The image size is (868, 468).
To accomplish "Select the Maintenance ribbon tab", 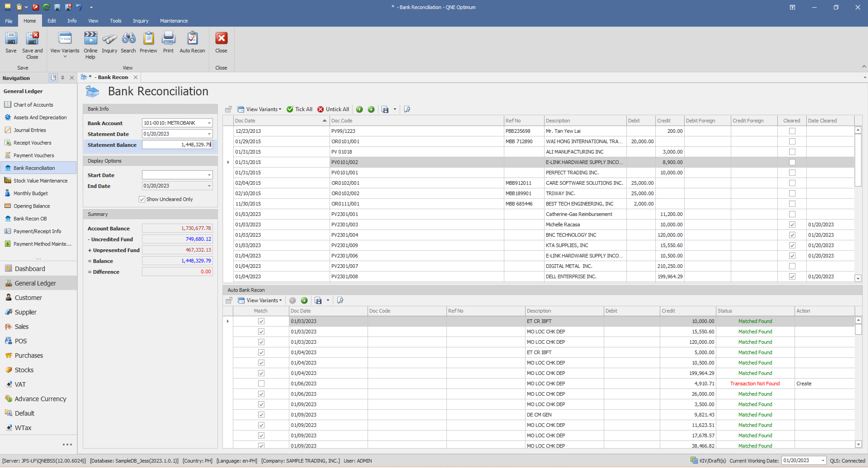I will click(x=174, y=21).
